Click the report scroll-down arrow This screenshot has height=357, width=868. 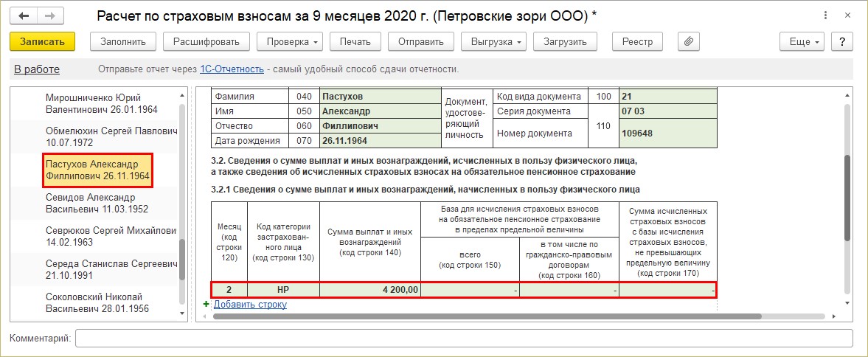point(847,302)
